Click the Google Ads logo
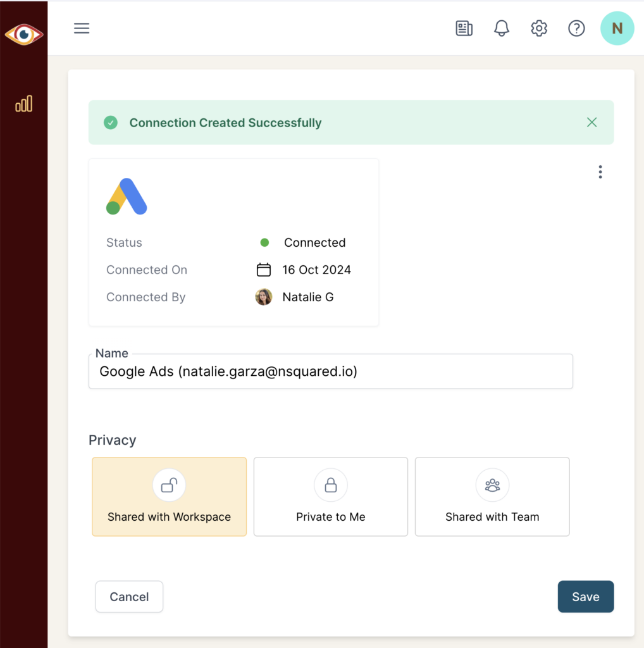The height and width of the screenshot is (648, 644). (127, 197)
